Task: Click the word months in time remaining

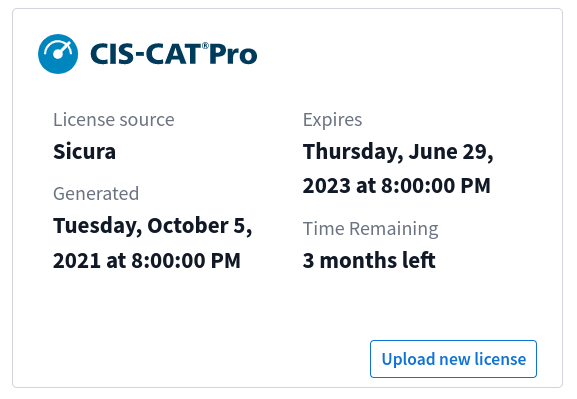Action: 358,260
